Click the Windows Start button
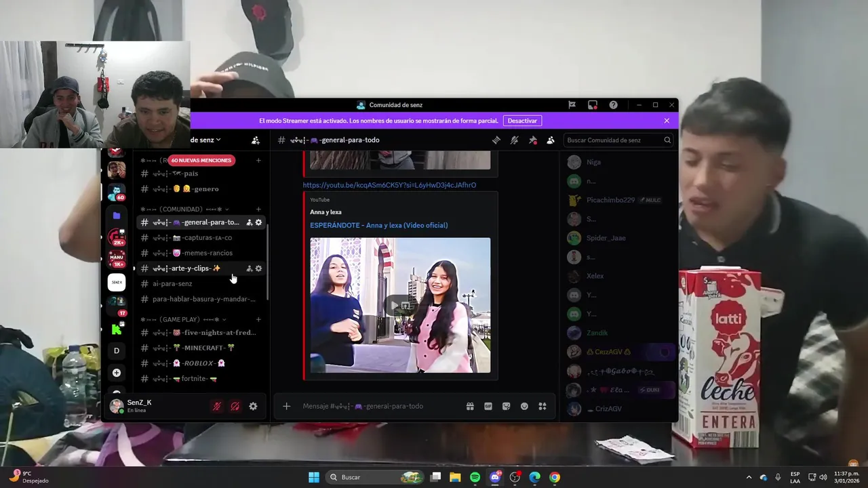This screenshot has width=868, height=488. tap(314, 477)
